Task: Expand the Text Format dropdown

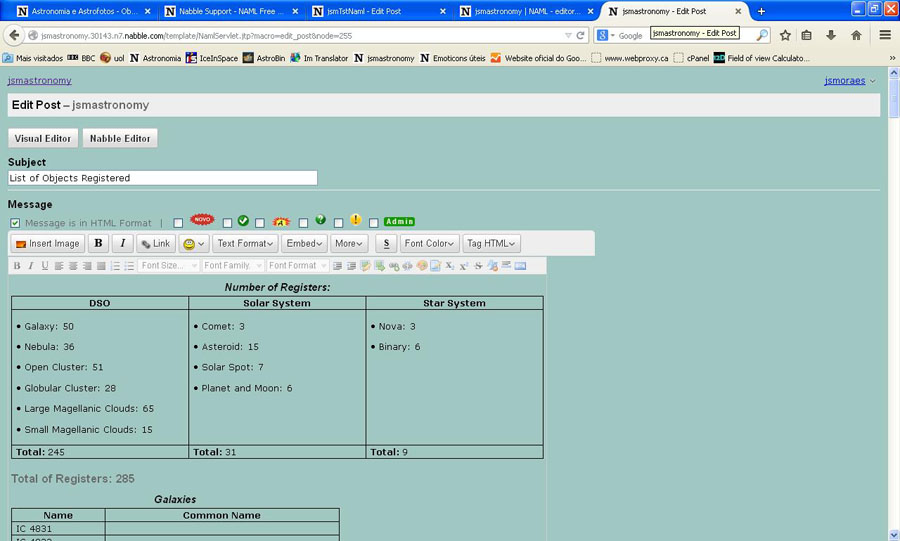Action: [x=245, y=243]
